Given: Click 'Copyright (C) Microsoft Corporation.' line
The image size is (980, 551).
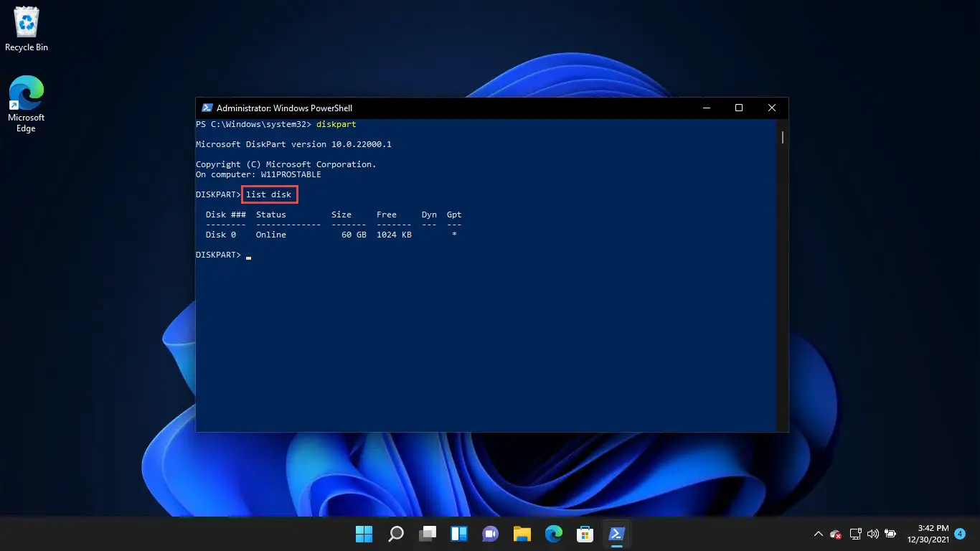Looking at the screenshot, I should [286, 164].
